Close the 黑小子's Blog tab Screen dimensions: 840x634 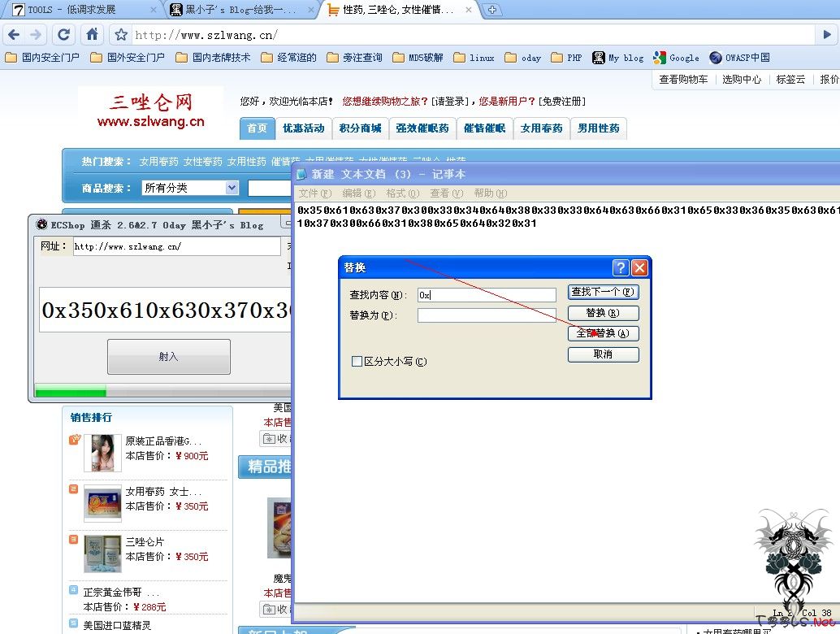(311, 10)
